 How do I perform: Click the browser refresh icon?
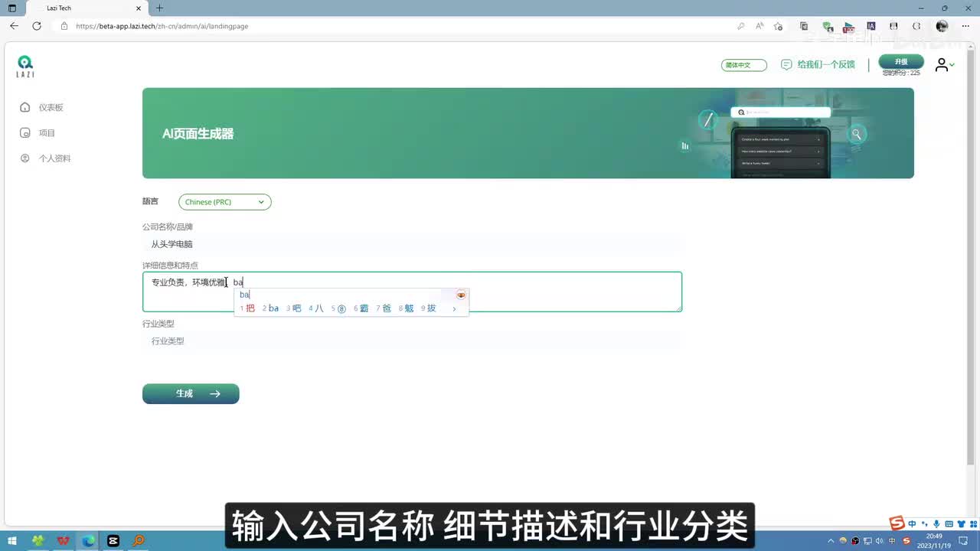click(x=37, y=26)
